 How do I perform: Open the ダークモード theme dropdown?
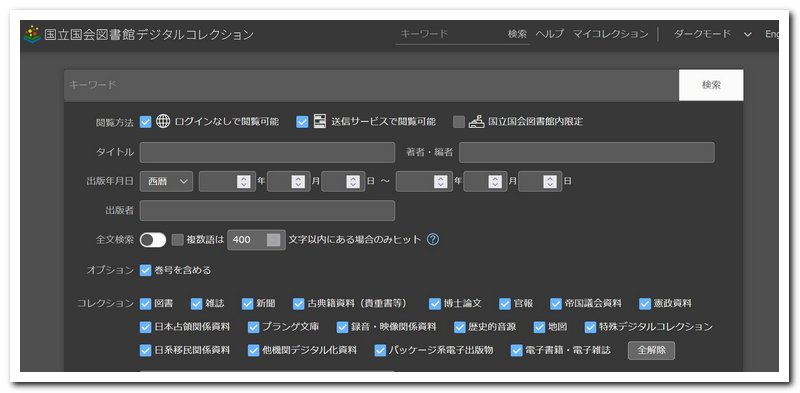pos(713,34)
